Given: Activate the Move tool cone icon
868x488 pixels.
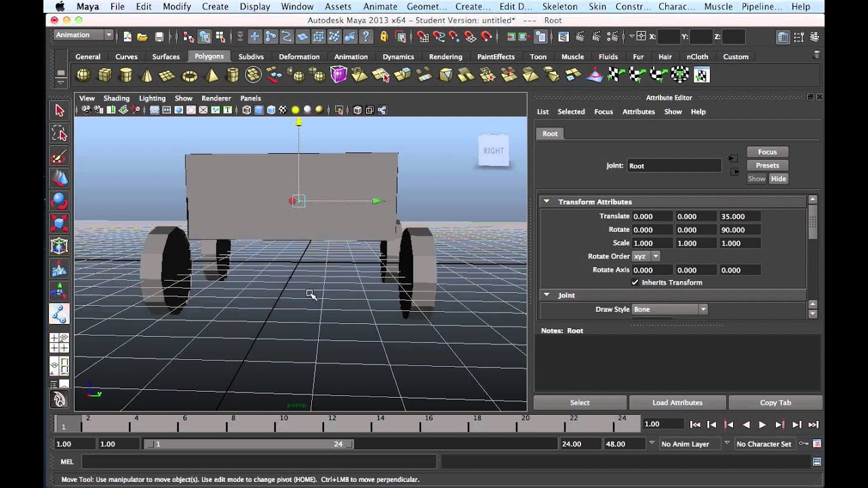Looking at the screenshot, I should tap(59, 179).
